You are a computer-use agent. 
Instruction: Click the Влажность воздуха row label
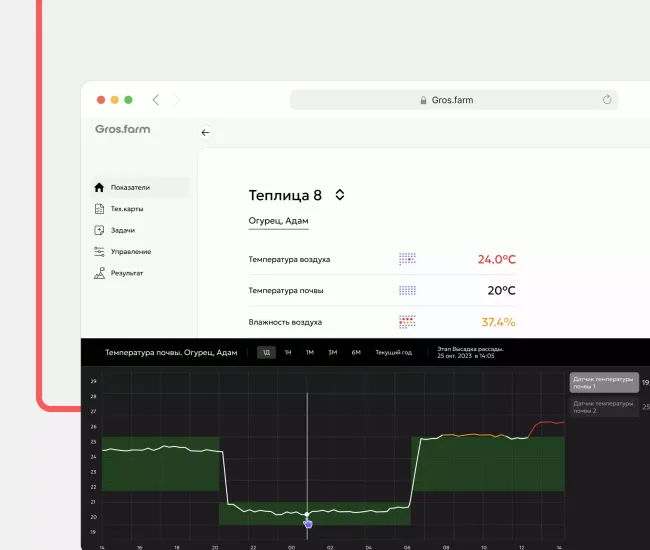pyautogui.click(x=285, y=322)
